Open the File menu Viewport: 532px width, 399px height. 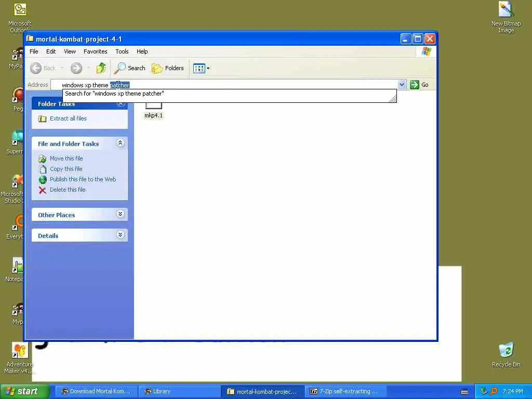point(34,51)
